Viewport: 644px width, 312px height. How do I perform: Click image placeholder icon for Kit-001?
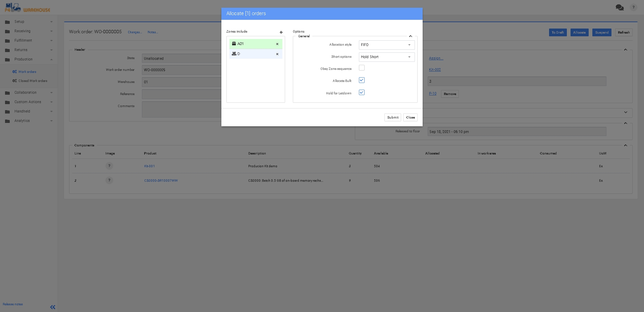(x=109, y=166)
